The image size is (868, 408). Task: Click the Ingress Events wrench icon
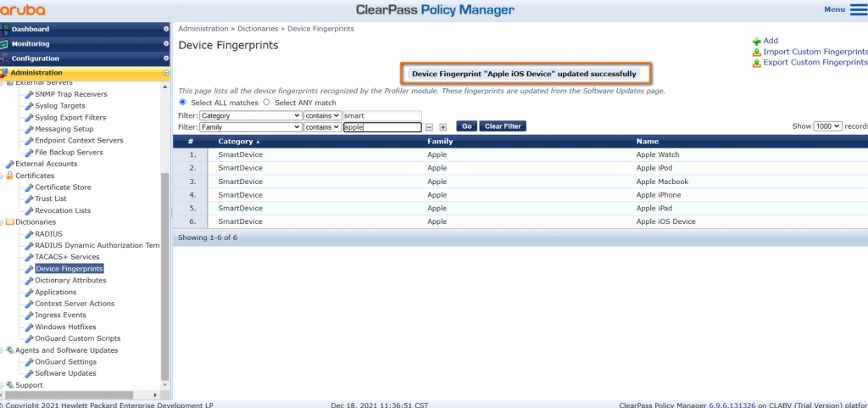click(30, 316)
